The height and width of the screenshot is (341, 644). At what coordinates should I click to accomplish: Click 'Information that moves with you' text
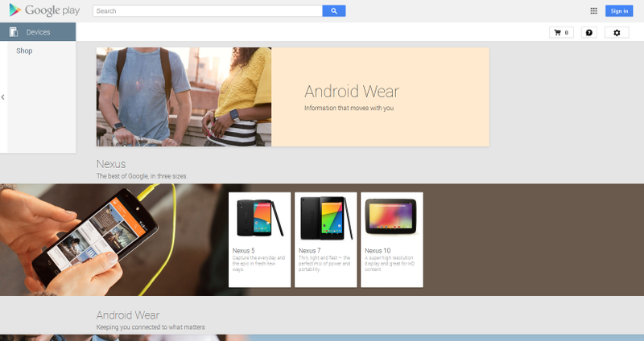click(x=349, y=108)
